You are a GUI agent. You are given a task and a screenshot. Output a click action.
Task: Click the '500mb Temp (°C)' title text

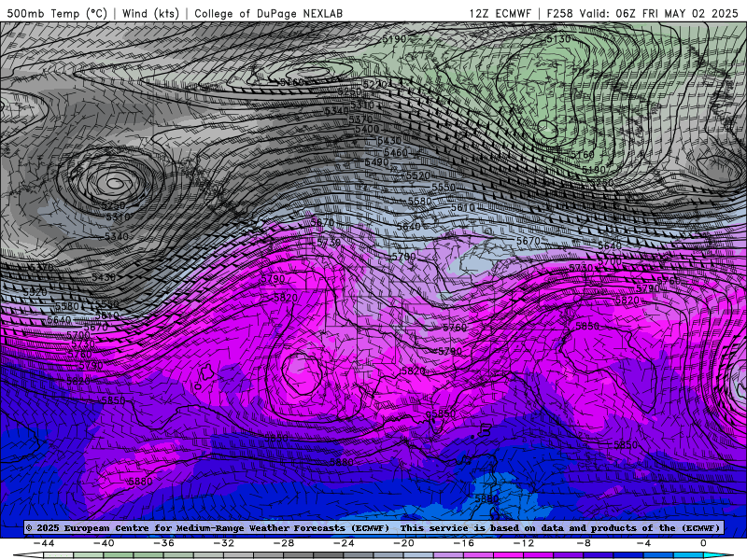57,13
